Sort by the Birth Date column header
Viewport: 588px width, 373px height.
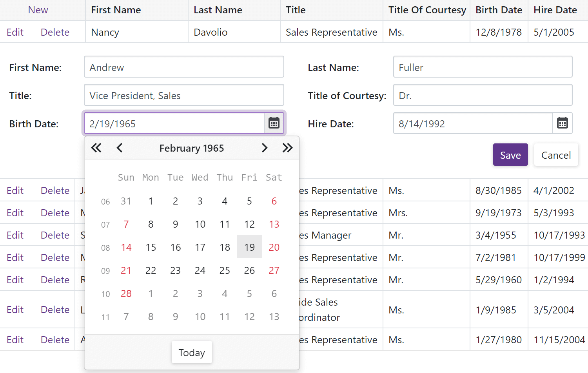click(x=499, y=10)
